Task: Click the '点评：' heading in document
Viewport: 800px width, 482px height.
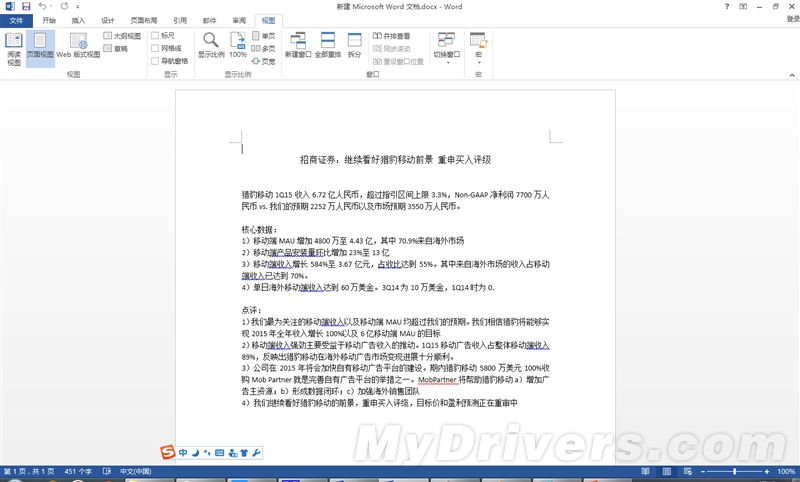Action: click(x=252, y=310)
